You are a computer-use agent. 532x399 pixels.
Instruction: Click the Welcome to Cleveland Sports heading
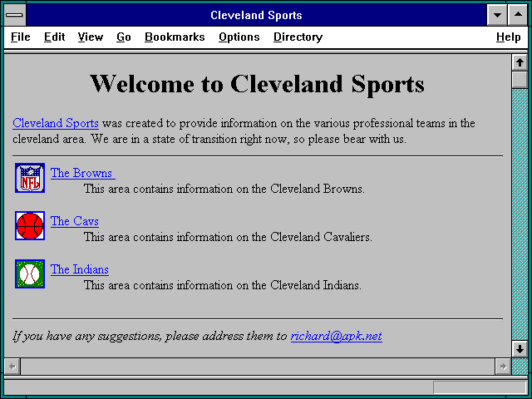257,84
